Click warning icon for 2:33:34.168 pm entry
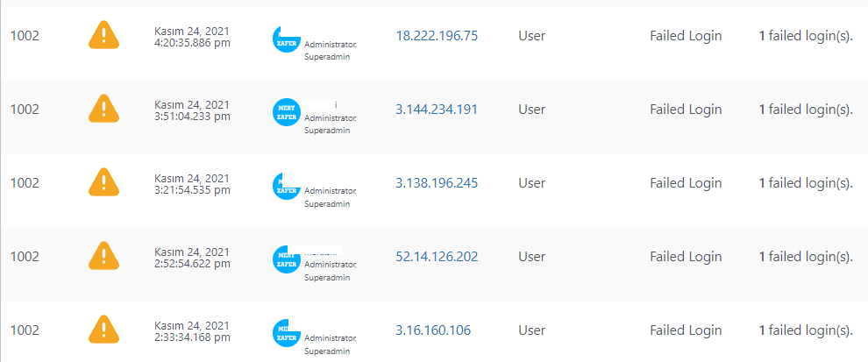 click(x=103, y=330)
